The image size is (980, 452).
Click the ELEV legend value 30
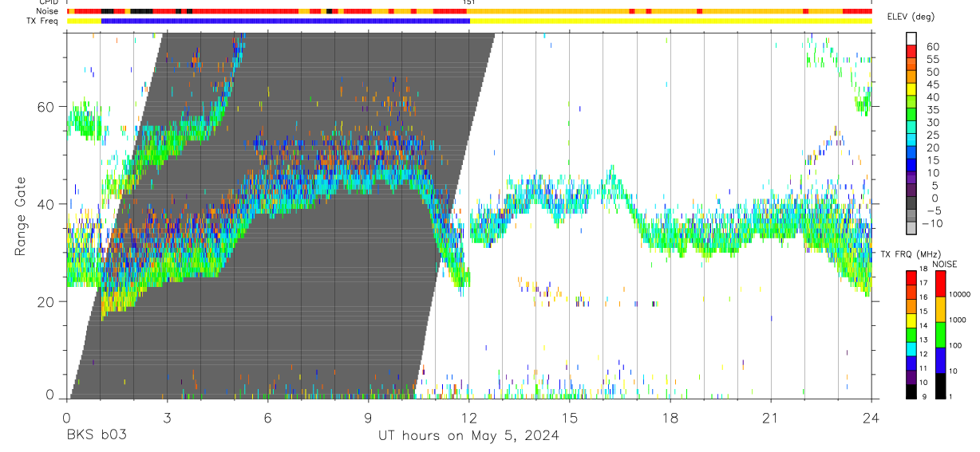point(931,122)
